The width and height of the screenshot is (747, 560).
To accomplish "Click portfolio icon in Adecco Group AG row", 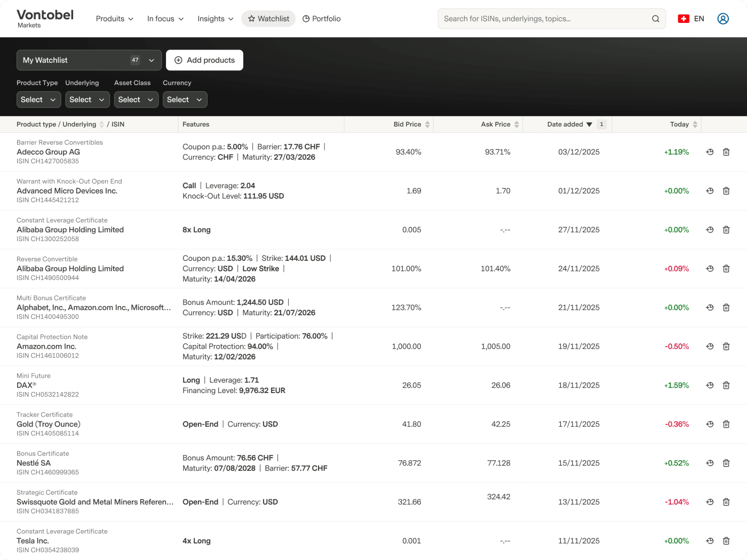I will (x=710, y=152).
